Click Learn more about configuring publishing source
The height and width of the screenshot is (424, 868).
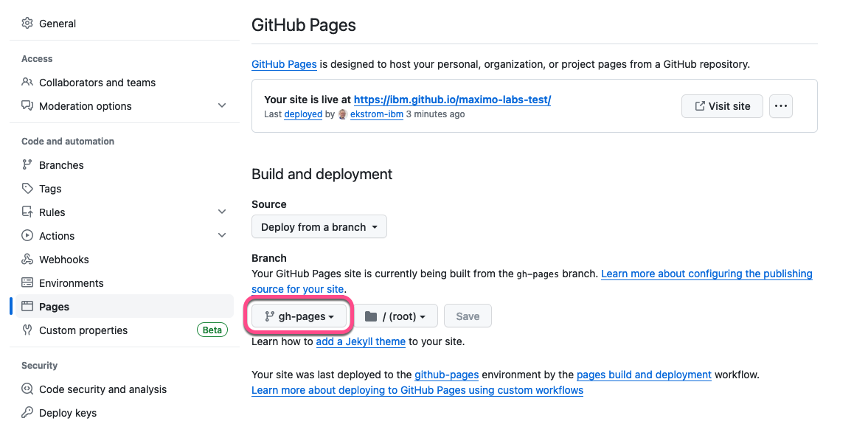click(x=706, y=274)
